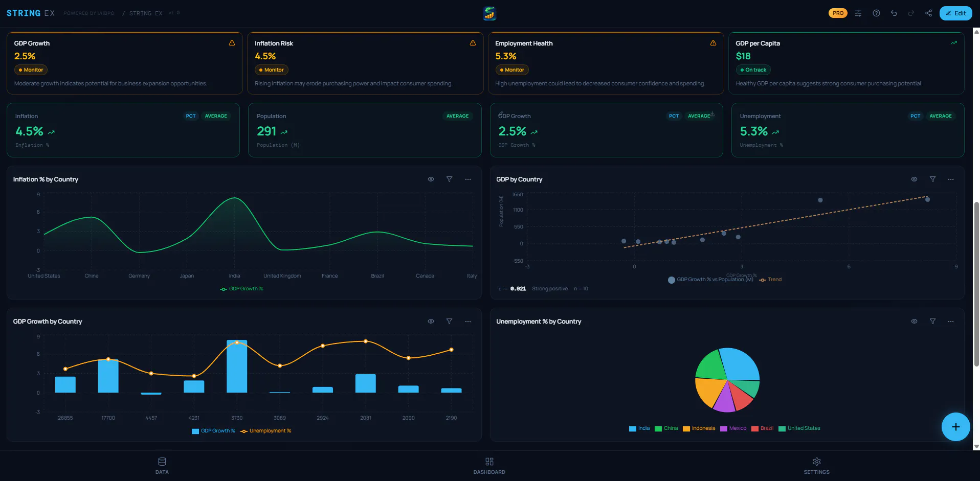This screenshot has width=980, height=481.
Task: Click the STRING EX logo
Action: point(30,13)
